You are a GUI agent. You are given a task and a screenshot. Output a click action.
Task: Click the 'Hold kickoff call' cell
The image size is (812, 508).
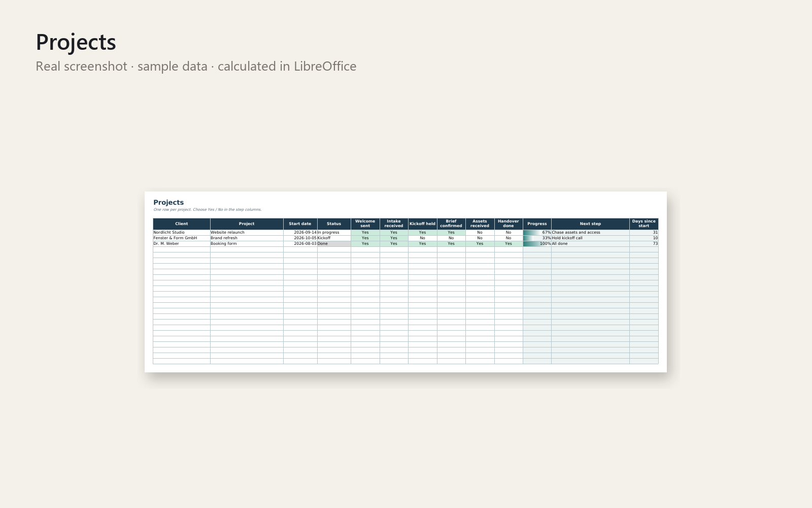pos(590,238)
